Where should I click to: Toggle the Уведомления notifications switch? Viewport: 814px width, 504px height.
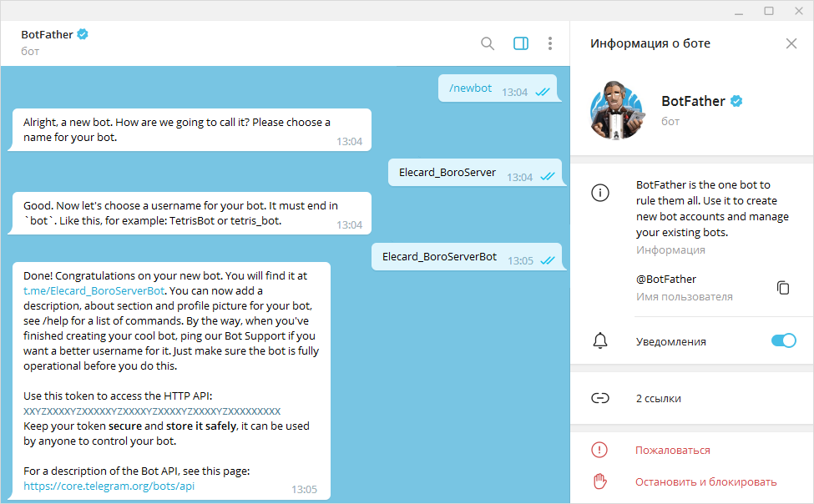pyautogui.click(x=783, y=340)
